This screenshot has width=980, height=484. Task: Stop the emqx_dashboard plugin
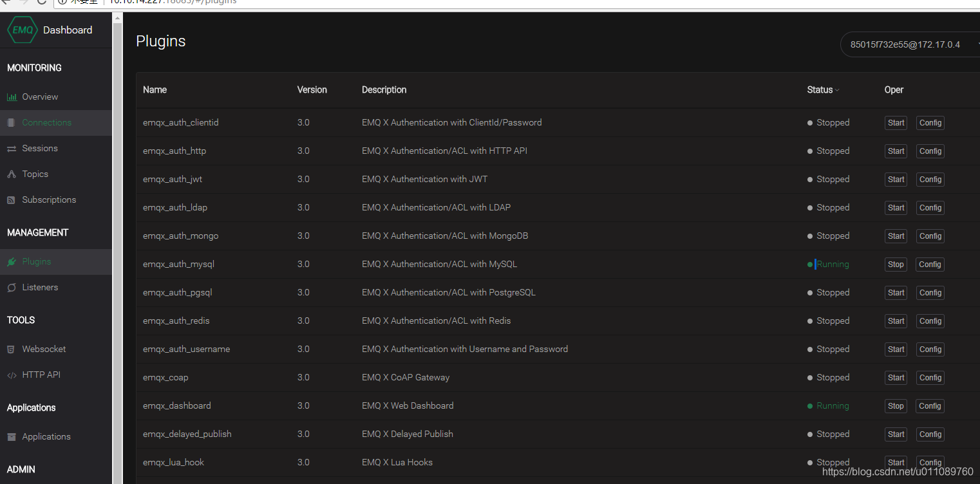tap(896, 406)
